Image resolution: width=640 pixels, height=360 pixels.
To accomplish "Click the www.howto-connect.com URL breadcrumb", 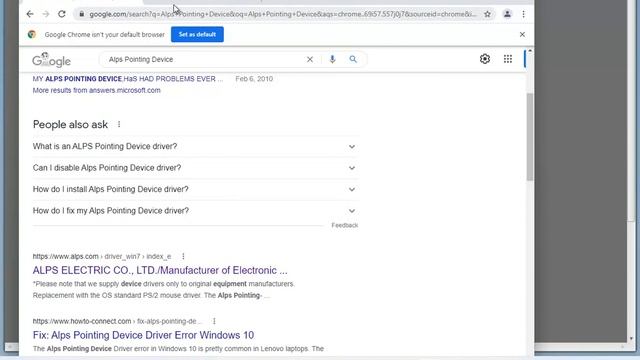I will tap(117, 321).
